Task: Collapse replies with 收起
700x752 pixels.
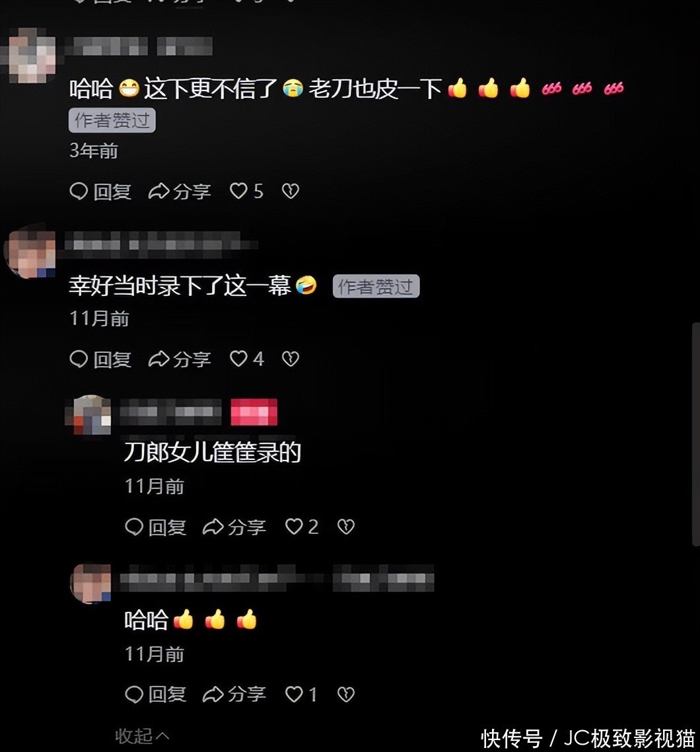Action: tap(142, 735)
